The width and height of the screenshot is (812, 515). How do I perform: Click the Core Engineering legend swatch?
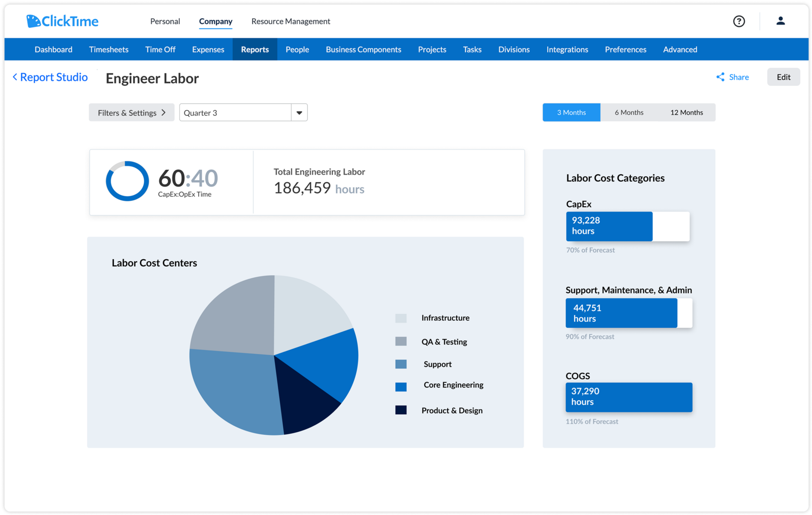(401, 387)
